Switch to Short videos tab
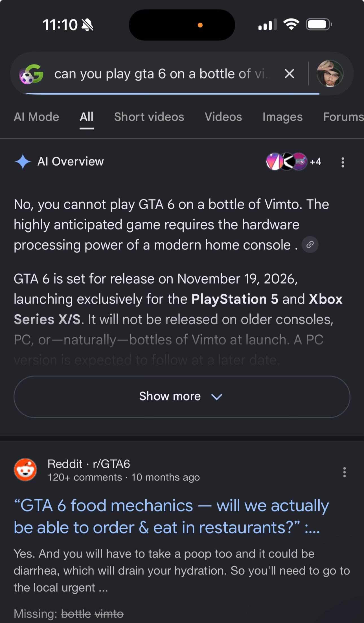Screen dimensions: 364x623 pos(149,117)
